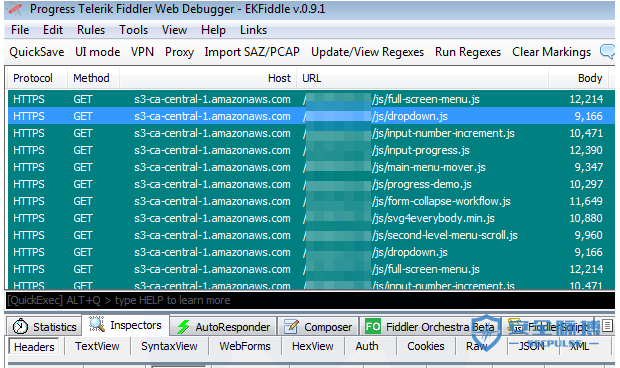
Task: Click the Inspectors magnifier icon
Action: (97, 324)
